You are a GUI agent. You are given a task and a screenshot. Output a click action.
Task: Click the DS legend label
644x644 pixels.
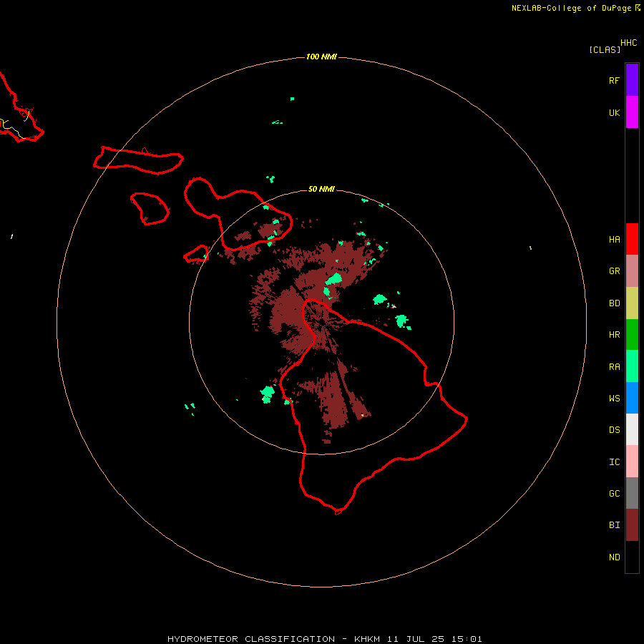[x=614, y=430]
